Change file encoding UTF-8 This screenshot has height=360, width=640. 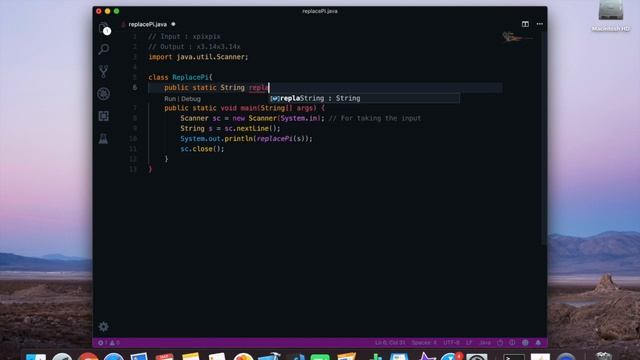[451, 342]
